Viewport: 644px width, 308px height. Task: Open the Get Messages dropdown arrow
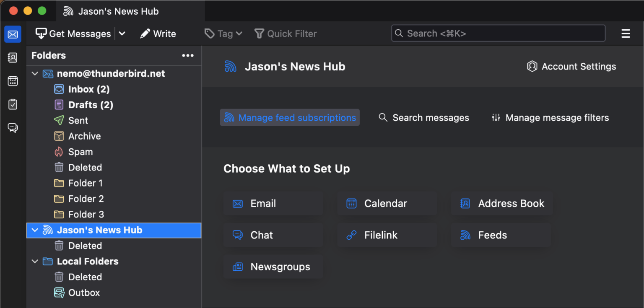pos(122,33)
